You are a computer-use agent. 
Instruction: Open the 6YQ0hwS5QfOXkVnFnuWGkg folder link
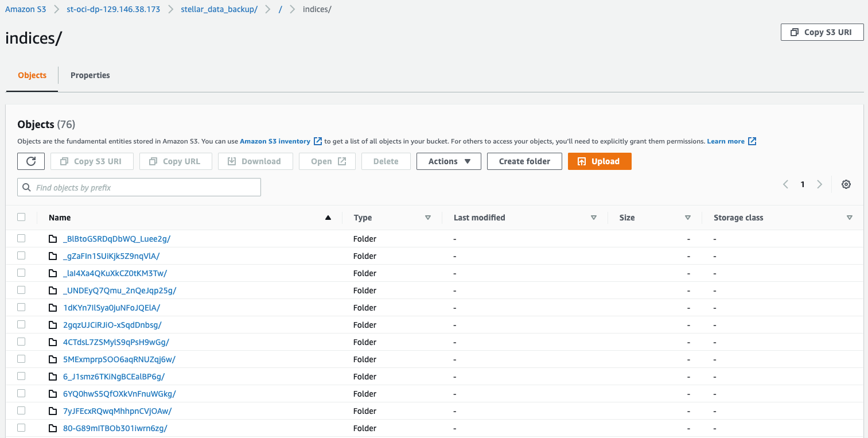tap(119, 394)
